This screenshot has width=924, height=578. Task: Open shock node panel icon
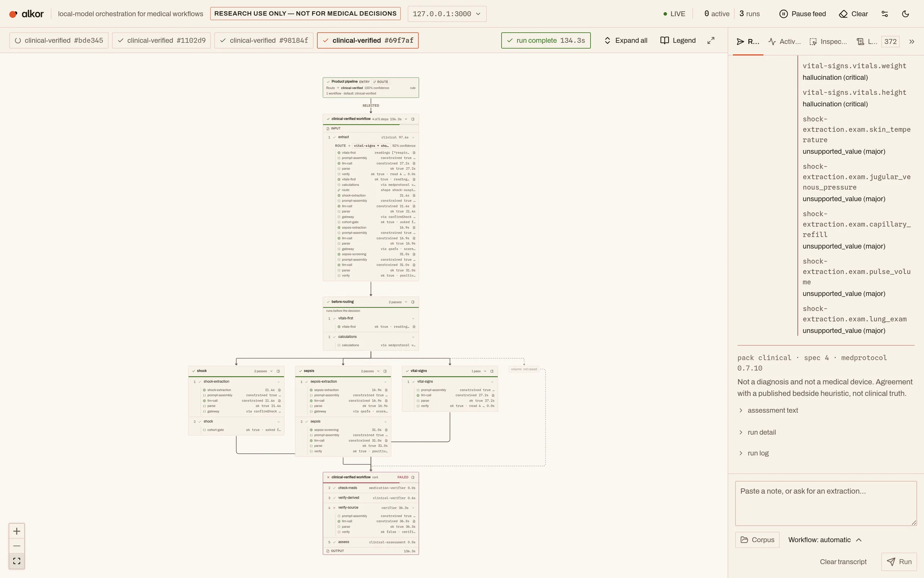click(x=278, y=371)
